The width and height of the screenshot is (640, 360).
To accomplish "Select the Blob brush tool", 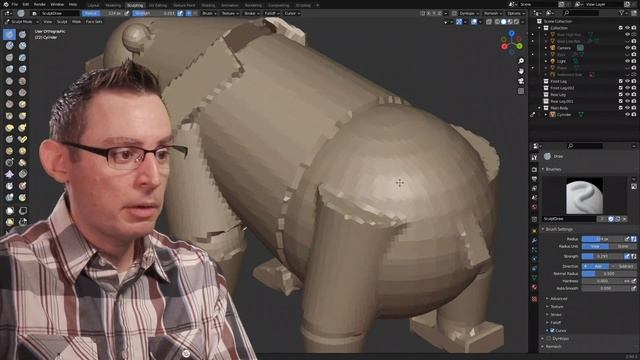I will 22,69.
